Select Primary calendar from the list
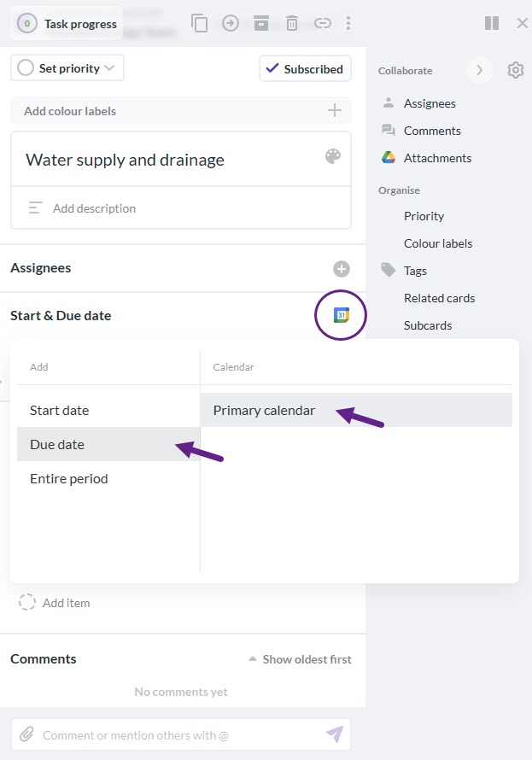532x760 pixels. [x=264, y=410]
